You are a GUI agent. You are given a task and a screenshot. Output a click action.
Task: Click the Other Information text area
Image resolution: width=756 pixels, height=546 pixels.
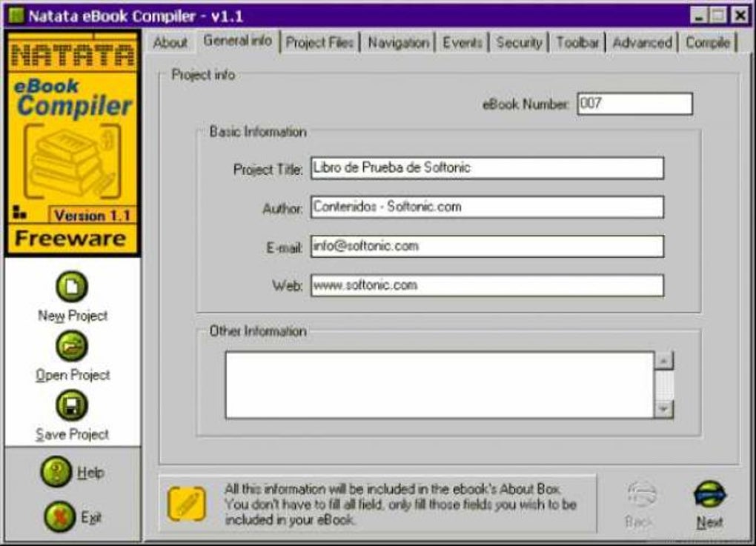pos(440,384)
